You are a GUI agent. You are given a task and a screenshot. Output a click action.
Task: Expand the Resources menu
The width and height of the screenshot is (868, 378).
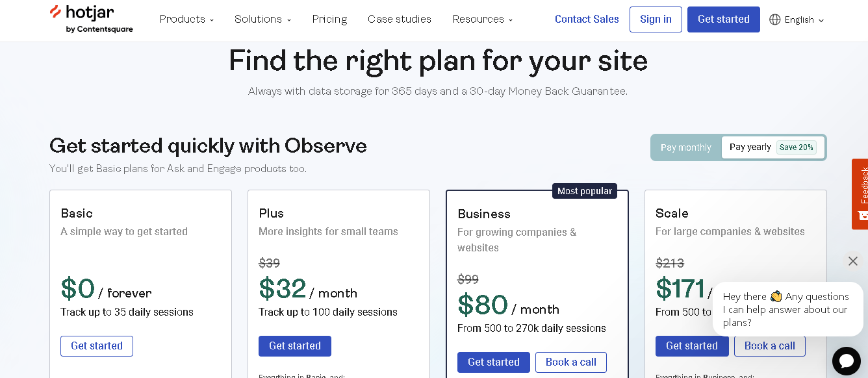pyautogui.click(x=483, y=19)
